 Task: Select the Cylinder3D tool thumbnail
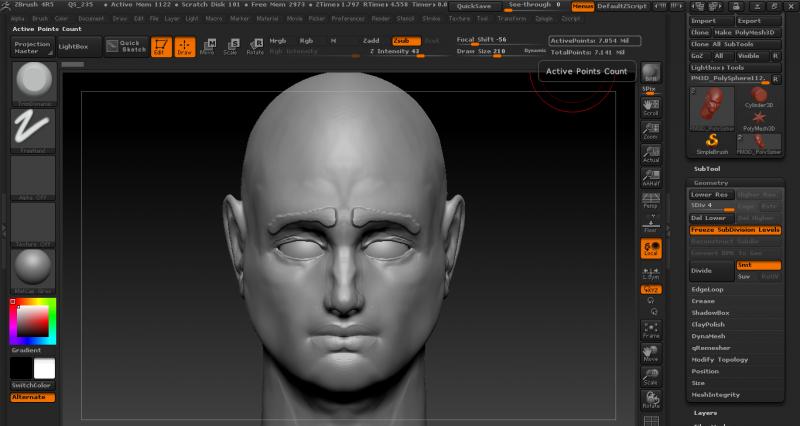pyautogui.click(x=759, y=97)
